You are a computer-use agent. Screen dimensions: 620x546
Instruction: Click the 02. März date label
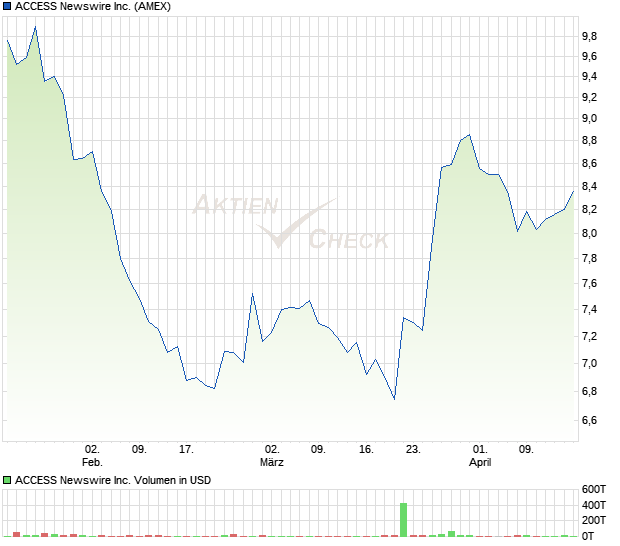(272, 456)
